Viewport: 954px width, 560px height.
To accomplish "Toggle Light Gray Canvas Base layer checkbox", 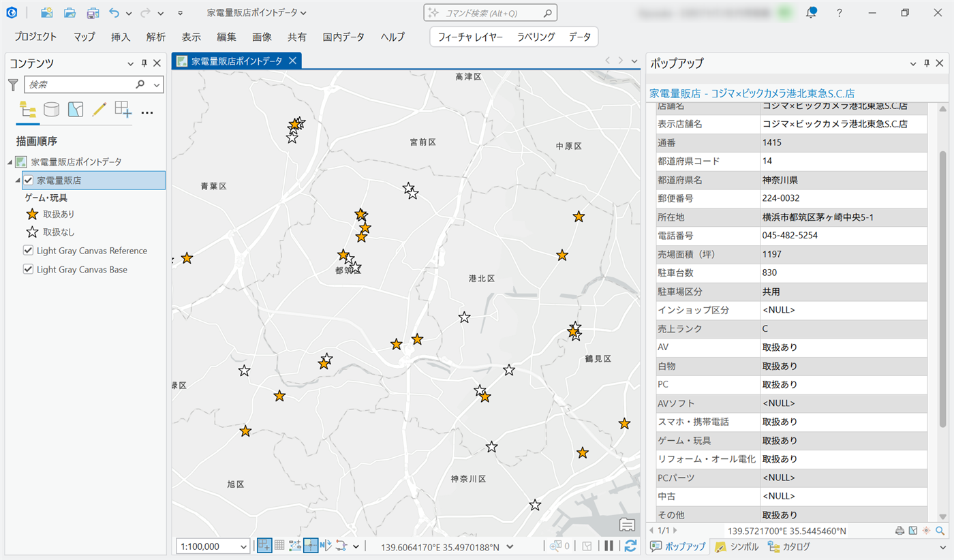I will [x=29, y=269].
